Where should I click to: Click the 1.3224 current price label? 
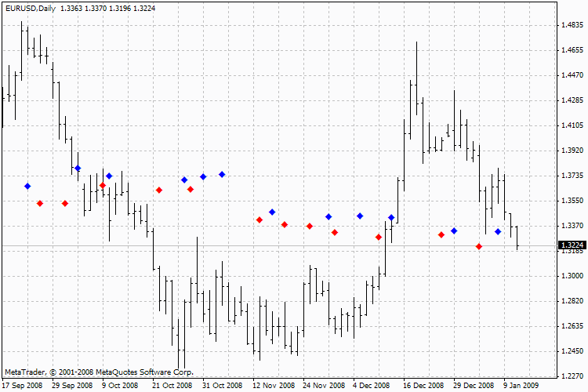570,245
